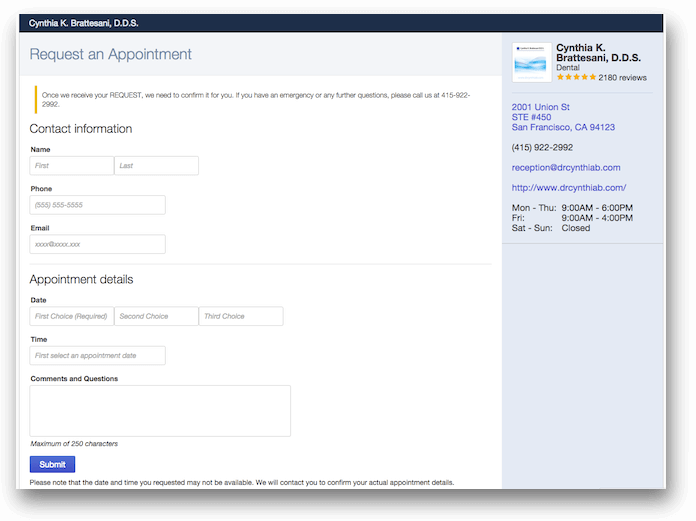Click the San Francisco, CA 94123 line
Screen dimensions: 696x521
pos(563,127)
